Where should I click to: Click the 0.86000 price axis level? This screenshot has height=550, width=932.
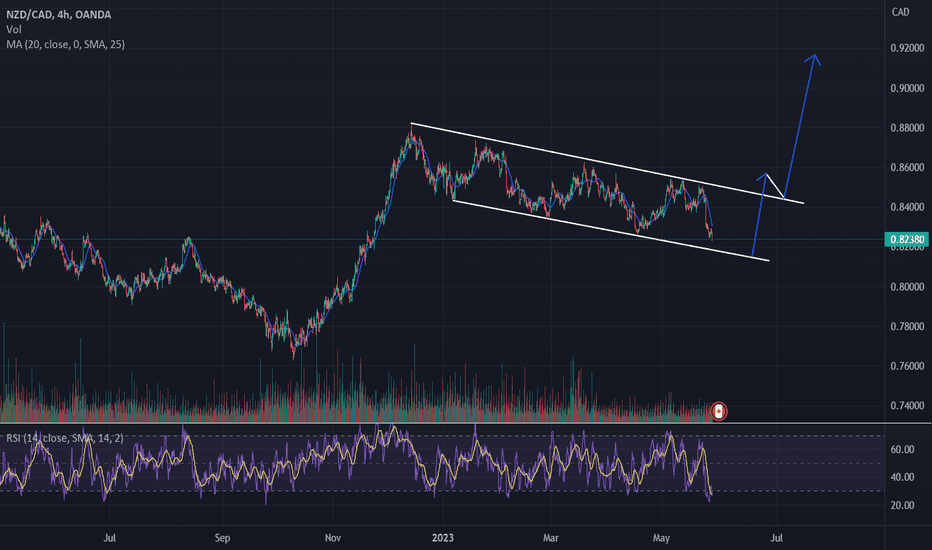pos(907,168)
